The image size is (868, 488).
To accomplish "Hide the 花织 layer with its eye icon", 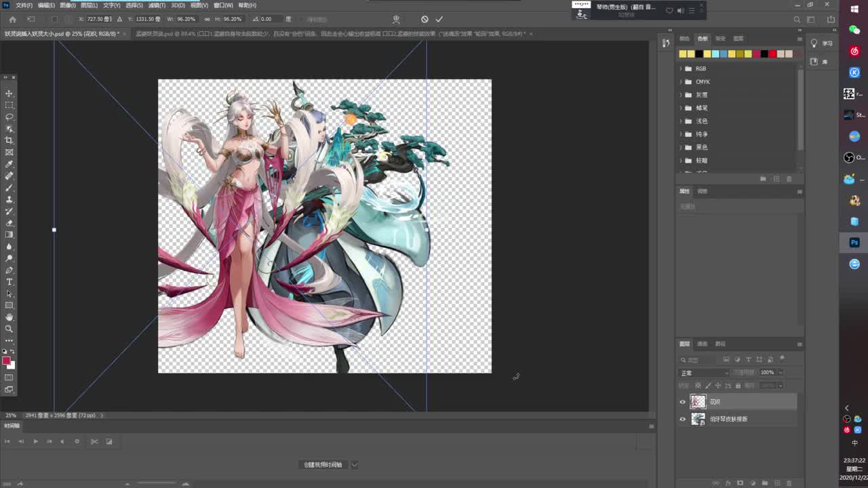I will click(683, 402).
